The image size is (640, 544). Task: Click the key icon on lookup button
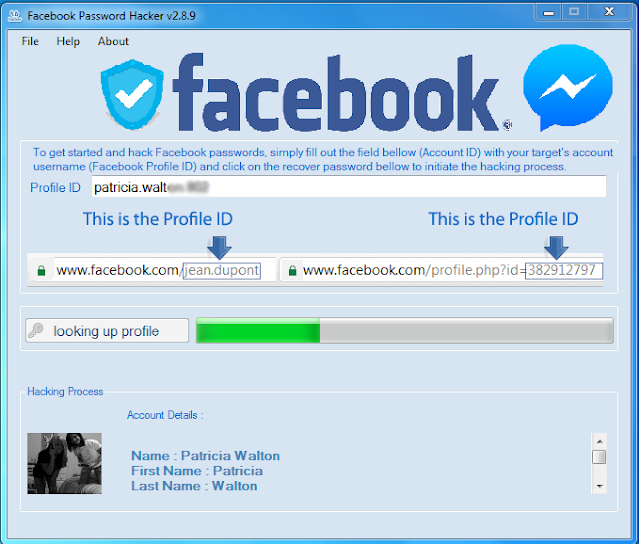pyautogui.click(x=36, y=330)
